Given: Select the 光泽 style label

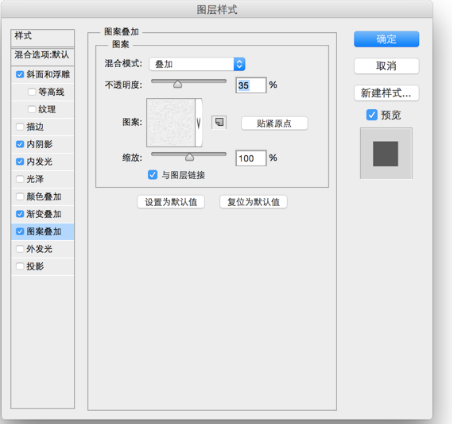Looking at the screenshot, I should [x=35, y=179].
